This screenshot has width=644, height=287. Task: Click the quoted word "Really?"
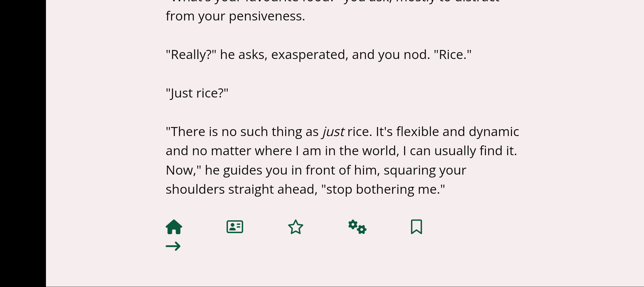(x=191, y=55)
